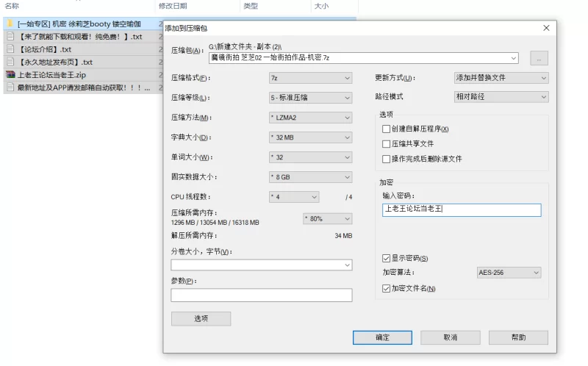This screenshot has width=588, height=366.
Task: Open the 压缩格式 7z dropdown
Action: tap(310, 78)
